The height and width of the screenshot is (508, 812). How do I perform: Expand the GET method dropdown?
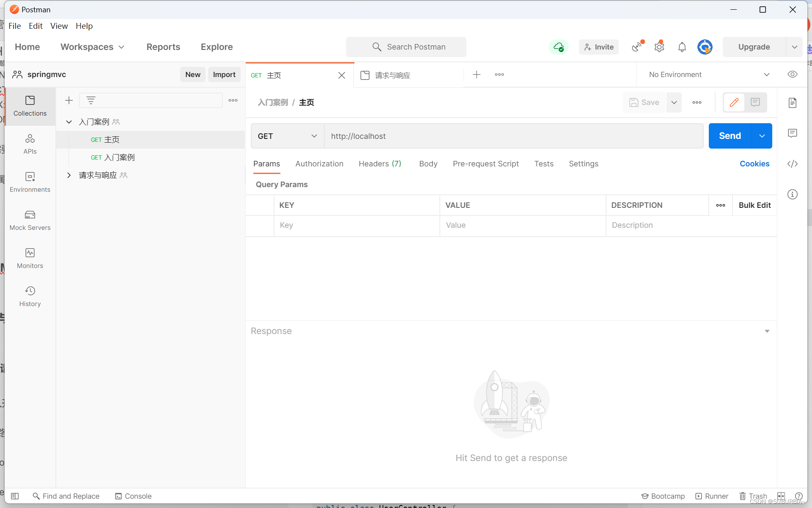pos(313,136)
